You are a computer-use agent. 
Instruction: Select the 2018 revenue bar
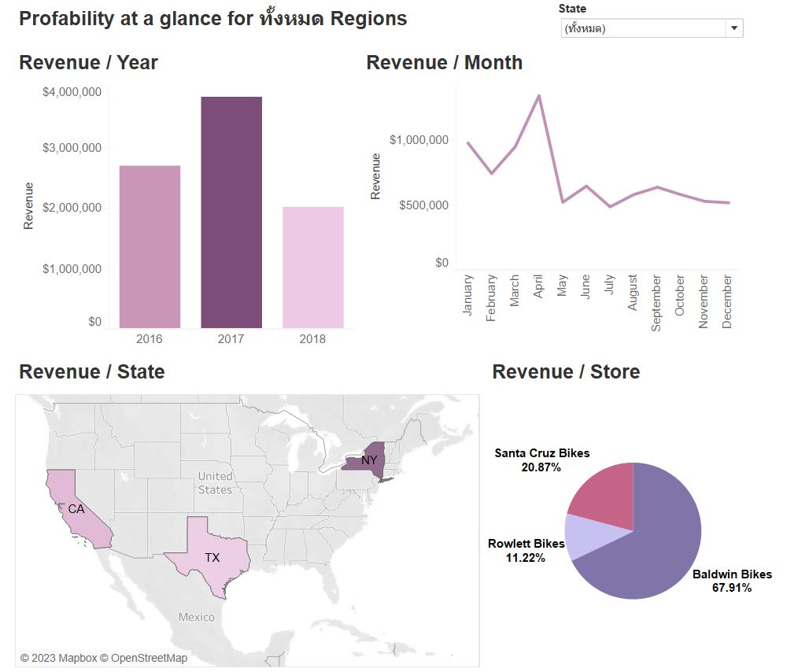click(313, 268)
